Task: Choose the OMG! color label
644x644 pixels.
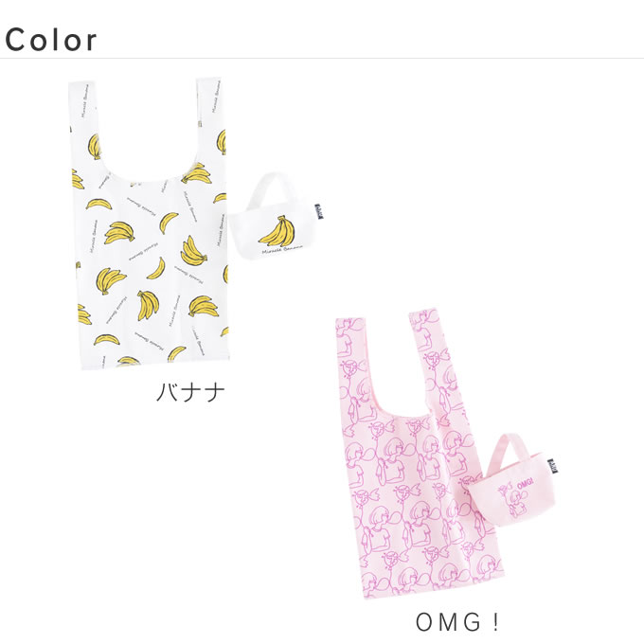Action: 458,622
